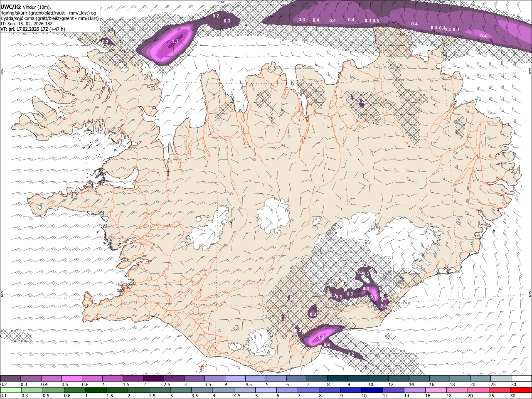Click upper legend swatch between 0.2 and 0.3
The width and height of the screenshot is (532, 399).
10,378
